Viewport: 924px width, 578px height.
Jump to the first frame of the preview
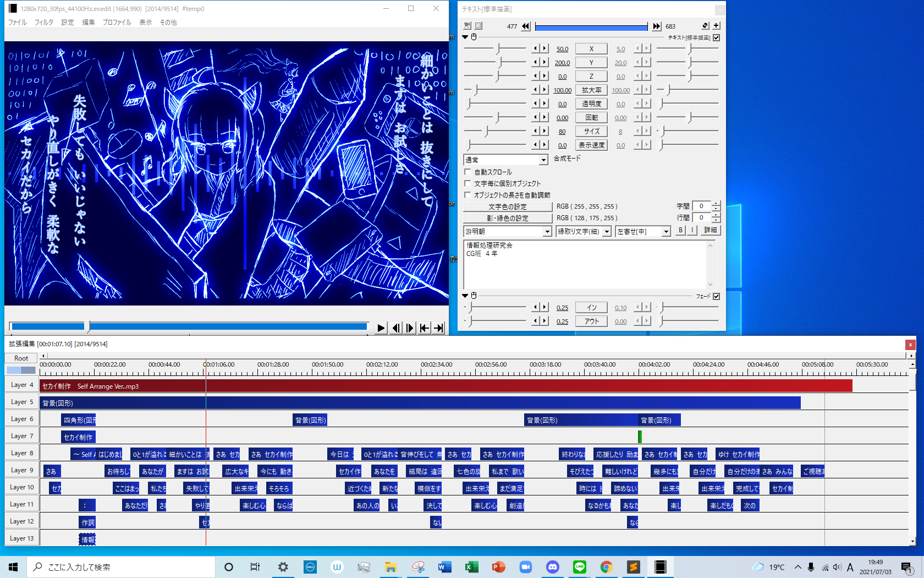click(424, 328)
